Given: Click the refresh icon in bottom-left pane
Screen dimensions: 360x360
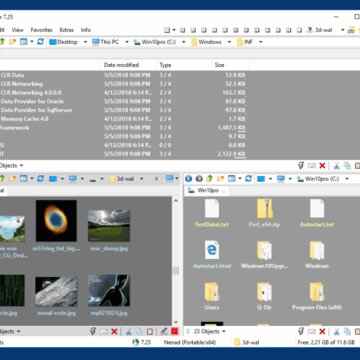Looking at the screenshot, I should (40, 179).
